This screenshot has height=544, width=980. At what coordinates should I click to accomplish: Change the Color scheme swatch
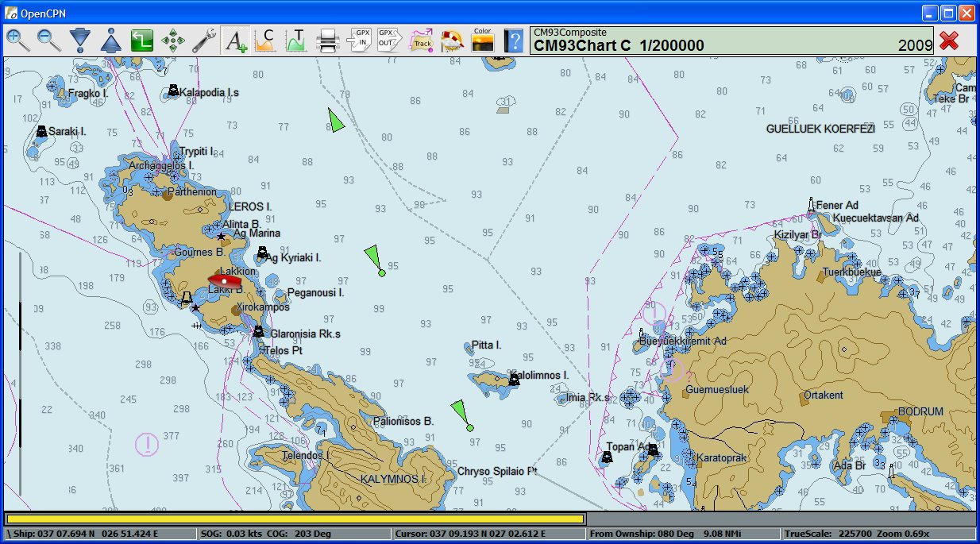point(482,40)
